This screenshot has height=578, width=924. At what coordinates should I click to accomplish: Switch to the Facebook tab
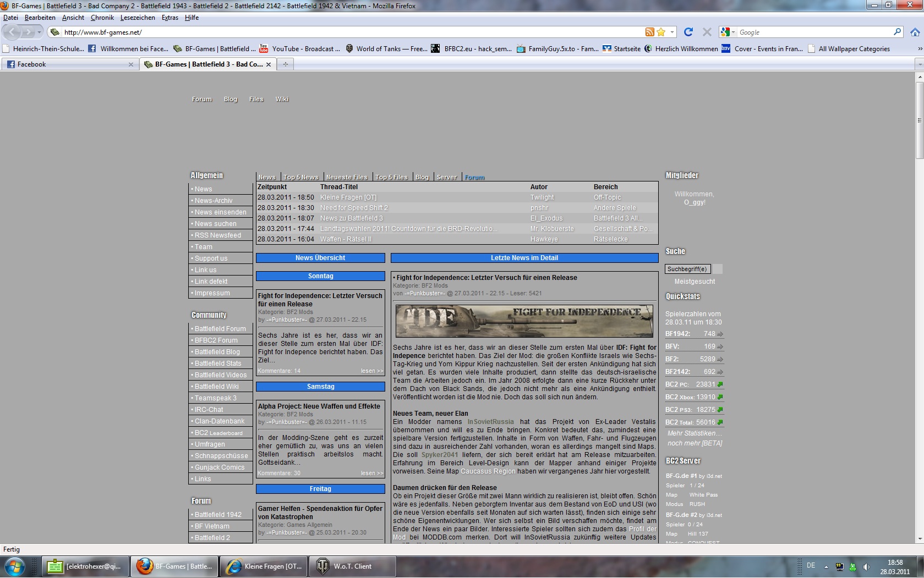click(66, 64)
